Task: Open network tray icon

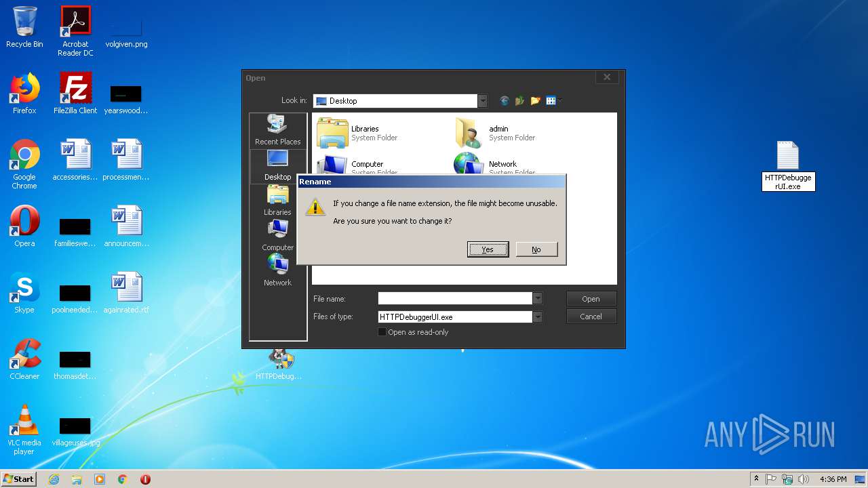Action: [x=787, y=479]
